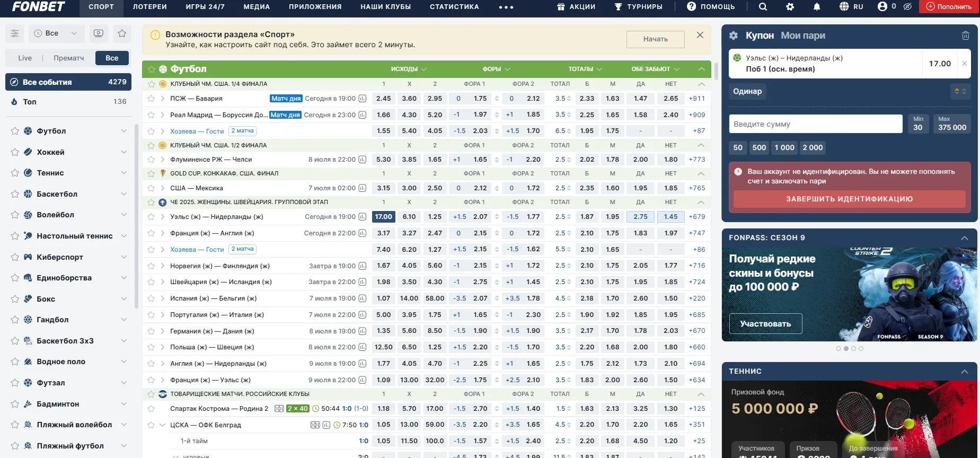Open the ИСХОДЫ column dropdown
980x458 pixels.
coord(409,69)
